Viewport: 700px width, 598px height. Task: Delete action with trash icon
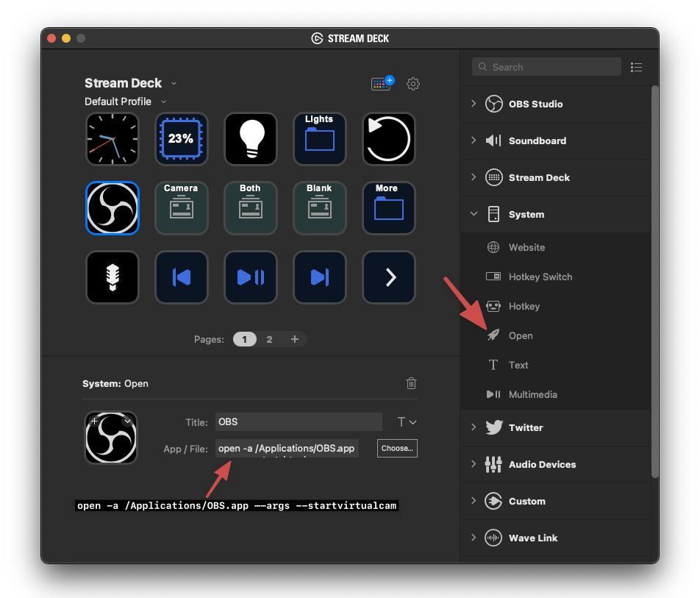pyautogui.click(x=411, y=383)
